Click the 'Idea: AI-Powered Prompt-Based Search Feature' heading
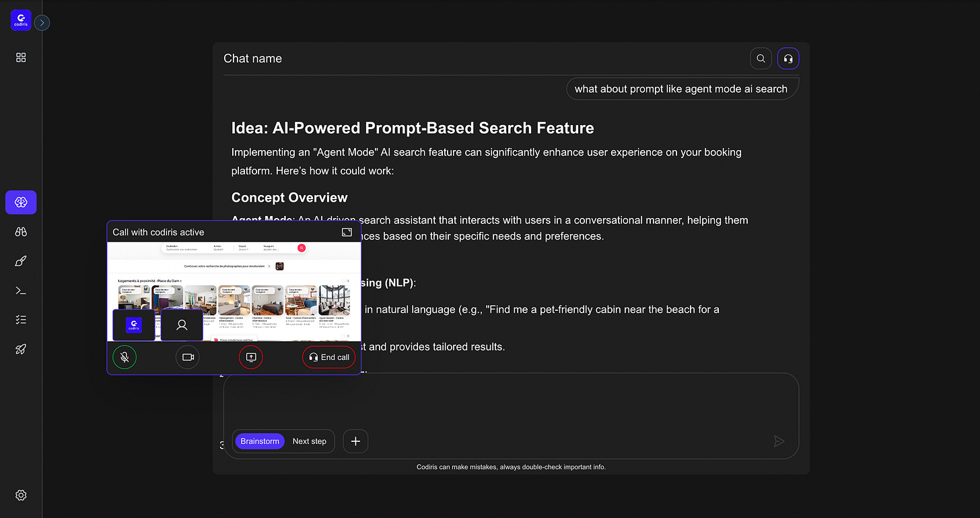 tap(413, 128)
